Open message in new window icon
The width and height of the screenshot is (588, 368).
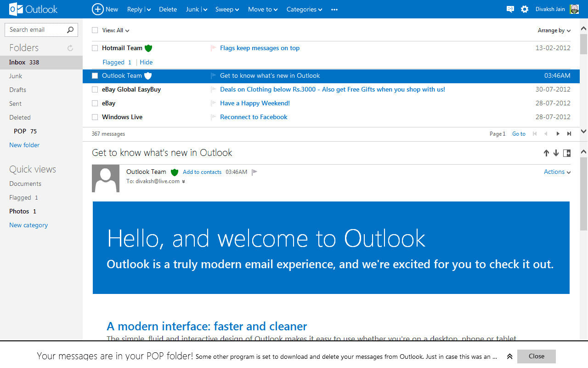567,153
